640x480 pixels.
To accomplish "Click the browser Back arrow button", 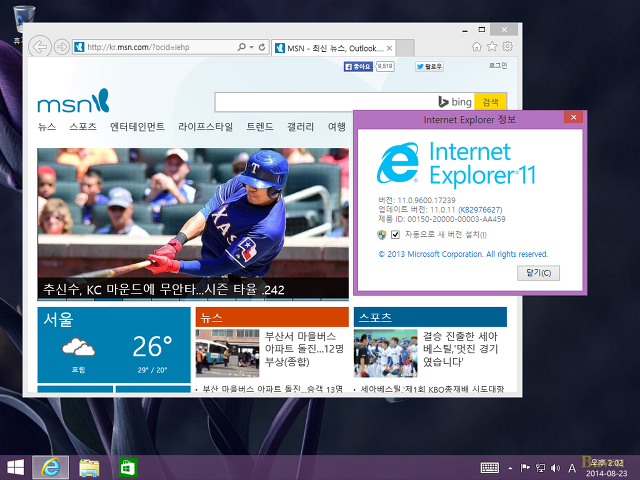I will 40,47.
